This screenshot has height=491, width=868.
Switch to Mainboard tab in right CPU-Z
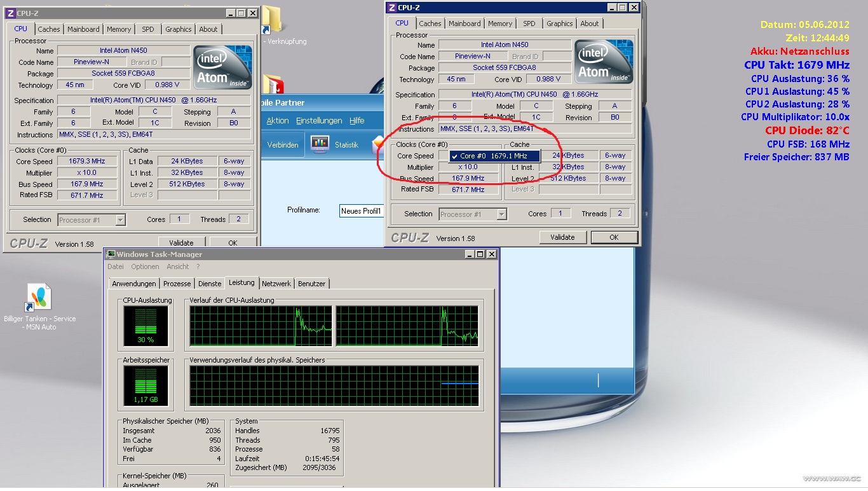(465, 24)
